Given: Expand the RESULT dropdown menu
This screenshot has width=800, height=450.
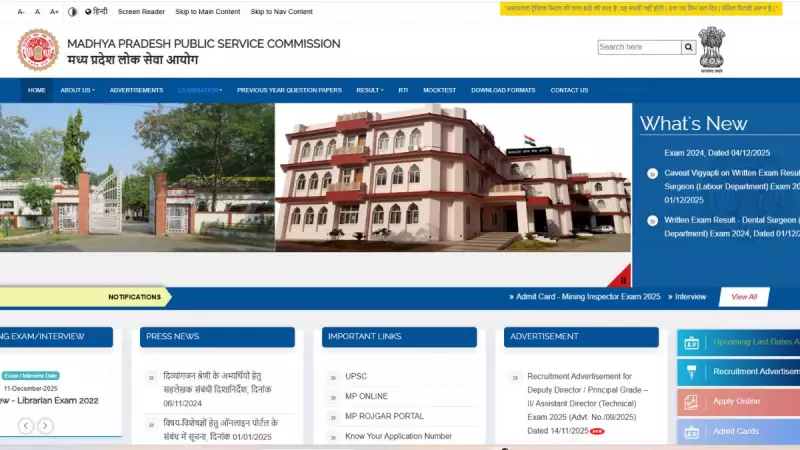Looking at the screenshot, I should coord(370,90).
